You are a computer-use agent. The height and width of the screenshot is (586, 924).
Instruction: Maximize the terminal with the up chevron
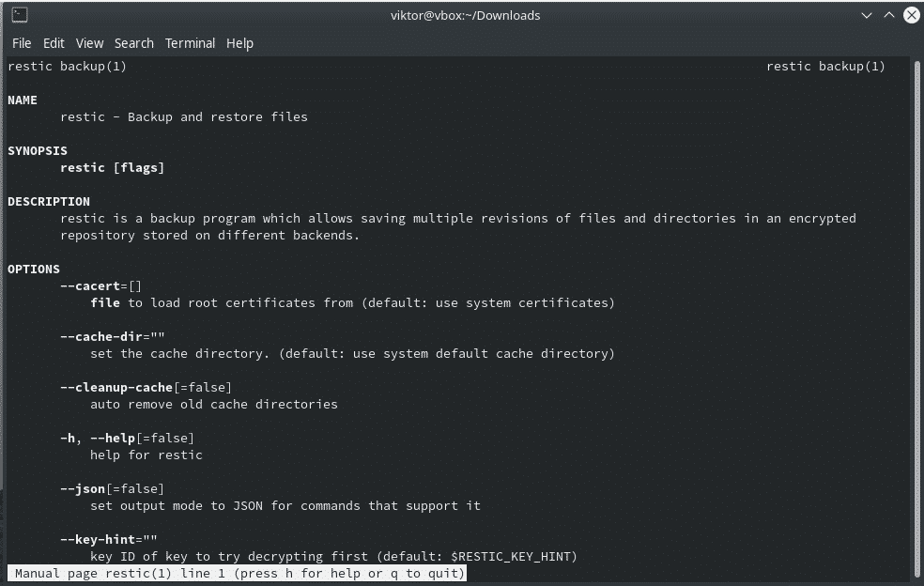click(888, 15)
